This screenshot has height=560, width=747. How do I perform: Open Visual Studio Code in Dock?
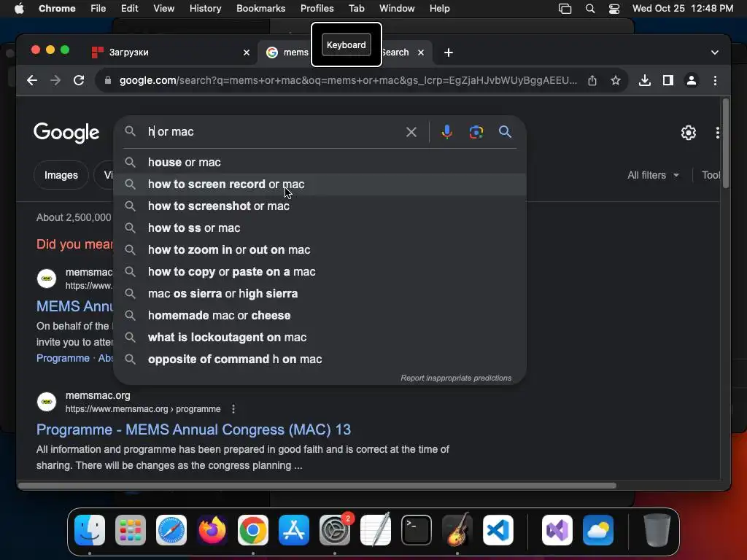498,530
